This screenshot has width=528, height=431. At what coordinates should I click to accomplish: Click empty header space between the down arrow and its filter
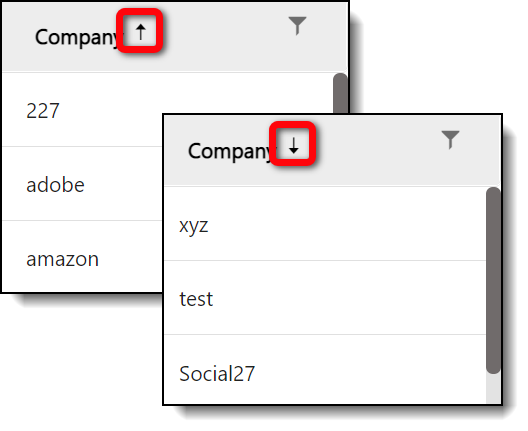(378, 148)
